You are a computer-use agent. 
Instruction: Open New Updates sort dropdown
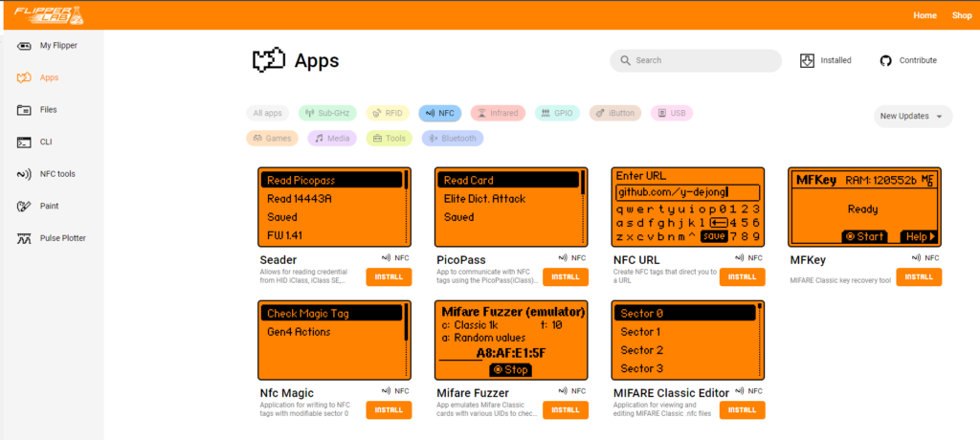912,117
